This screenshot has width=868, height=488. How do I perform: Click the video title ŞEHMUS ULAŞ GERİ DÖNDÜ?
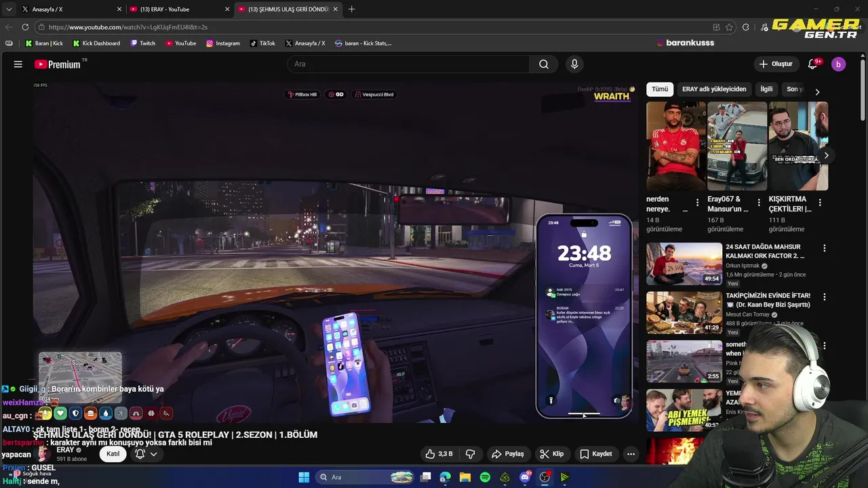175,434
